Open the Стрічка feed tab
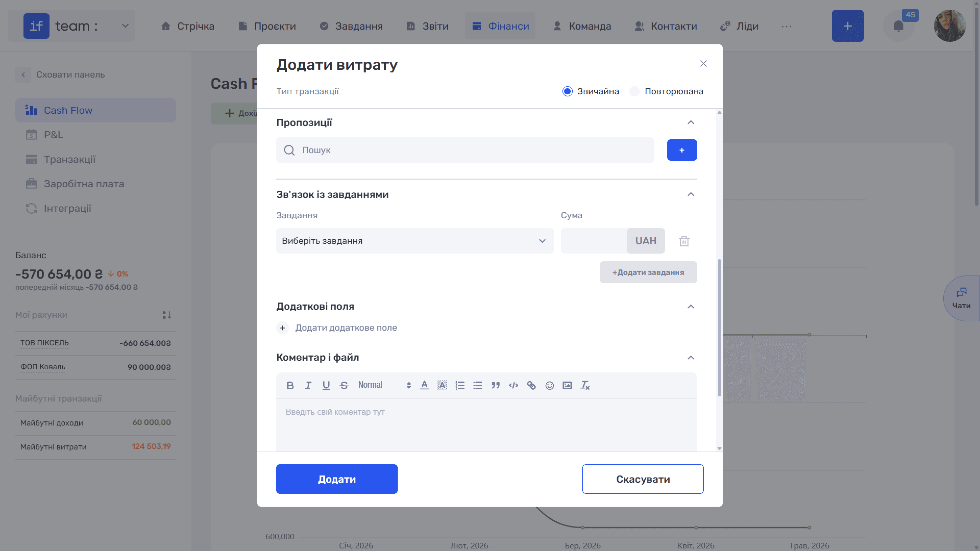Image resolution: width=980 pixels, height=551 pixels. coord(188,26)
